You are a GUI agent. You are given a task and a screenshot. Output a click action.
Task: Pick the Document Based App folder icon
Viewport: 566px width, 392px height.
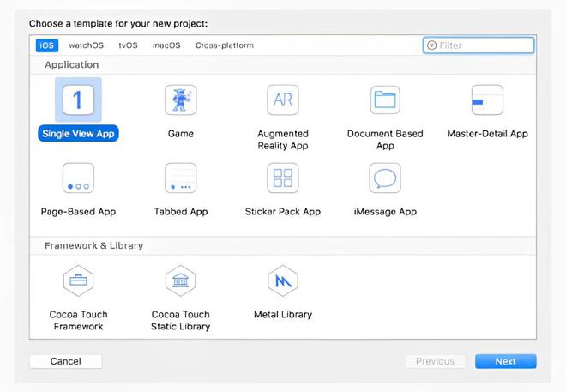coord(385,100)
